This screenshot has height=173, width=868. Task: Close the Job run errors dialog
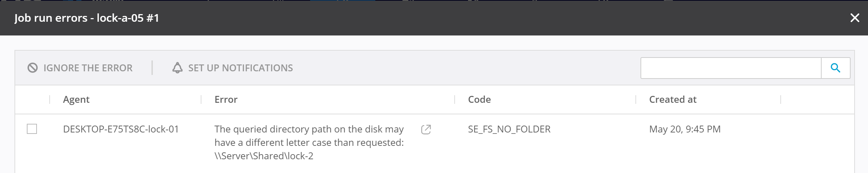point(855,18)
